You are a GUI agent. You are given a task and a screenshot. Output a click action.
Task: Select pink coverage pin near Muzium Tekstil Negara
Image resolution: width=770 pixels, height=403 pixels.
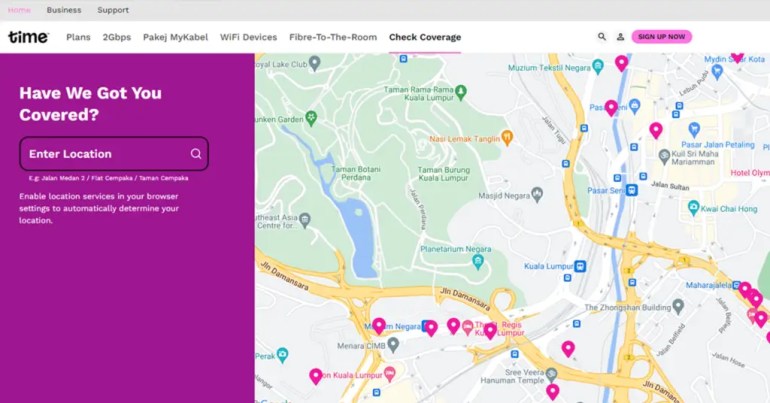pyautogui.click(x=622, y=63)
